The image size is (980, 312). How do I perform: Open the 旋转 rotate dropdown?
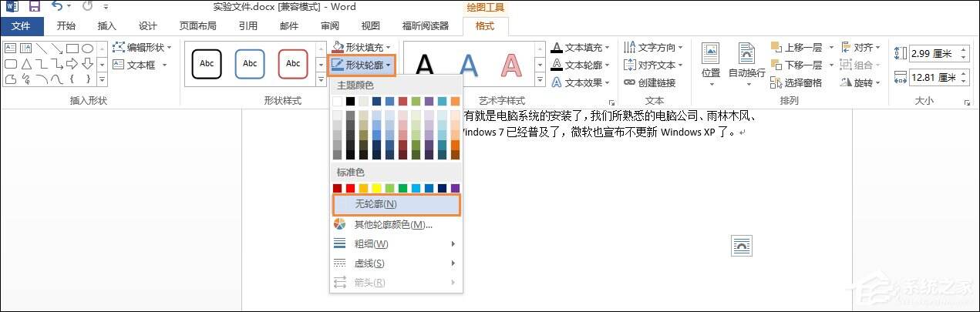[x=861, y=82]
